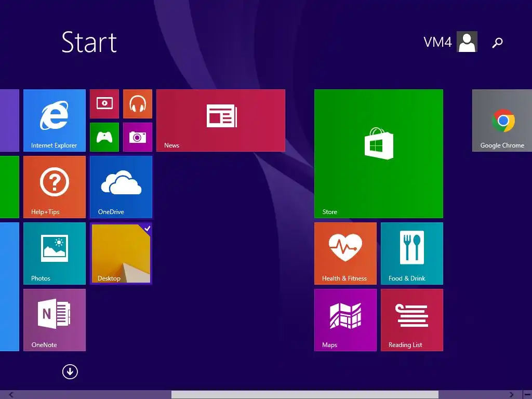
Task: Open the Store tile
Action: click(379, 154)
